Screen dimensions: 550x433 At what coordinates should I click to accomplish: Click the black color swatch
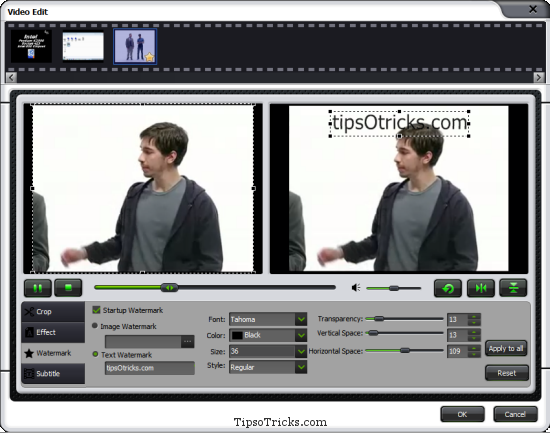point(237,335)
